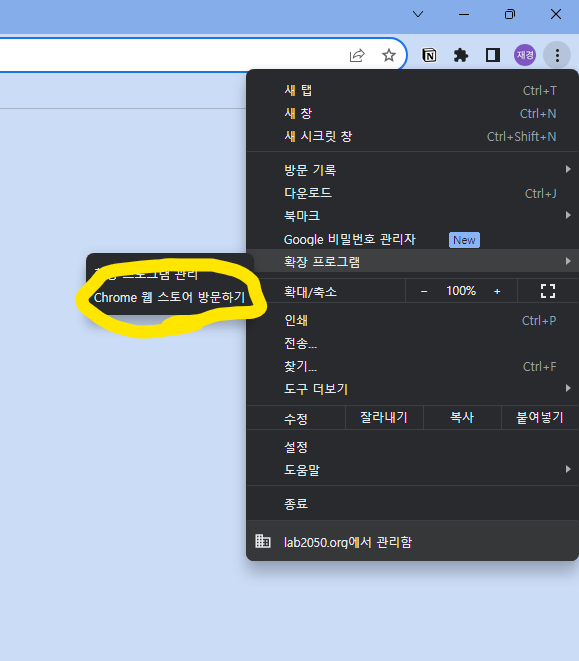
Task: Click the share page icon
Action: (357, 55)
